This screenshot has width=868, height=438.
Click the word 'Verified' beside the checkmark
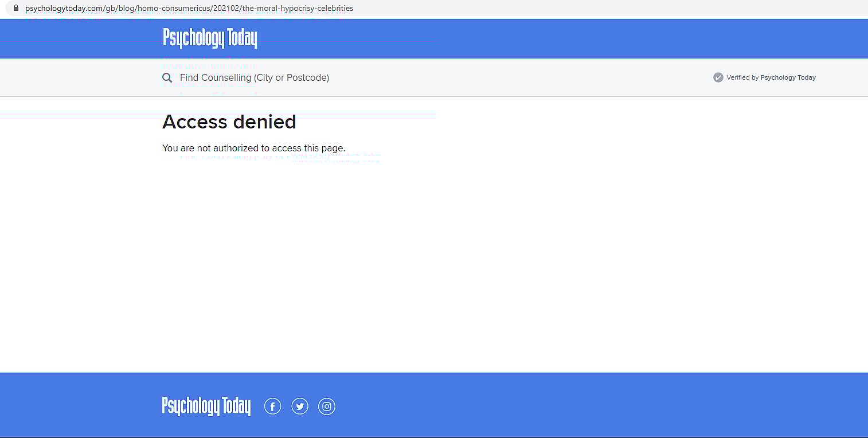(x=738, y=78)
